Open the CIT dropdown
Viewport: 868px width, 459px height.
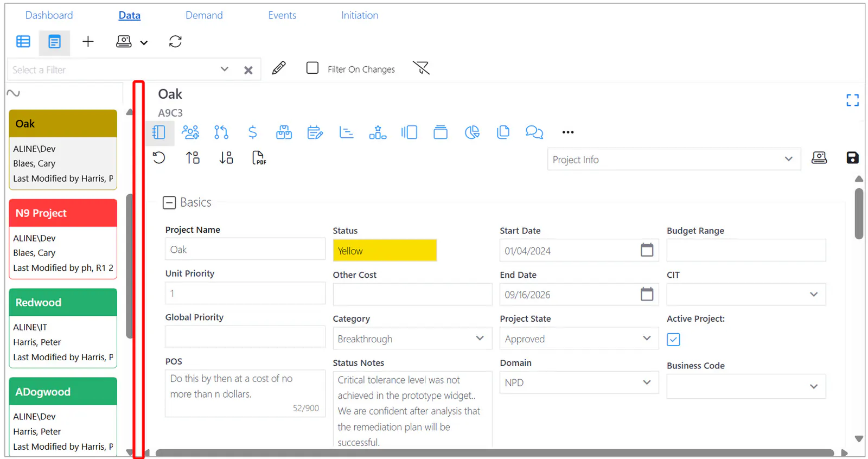746,295
